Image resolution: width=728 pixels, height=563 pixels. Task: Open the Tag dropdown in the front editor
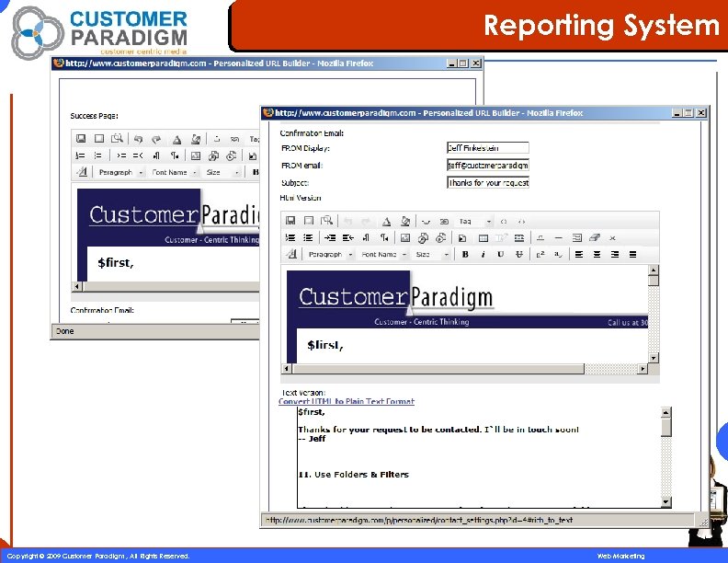[473, 221]
